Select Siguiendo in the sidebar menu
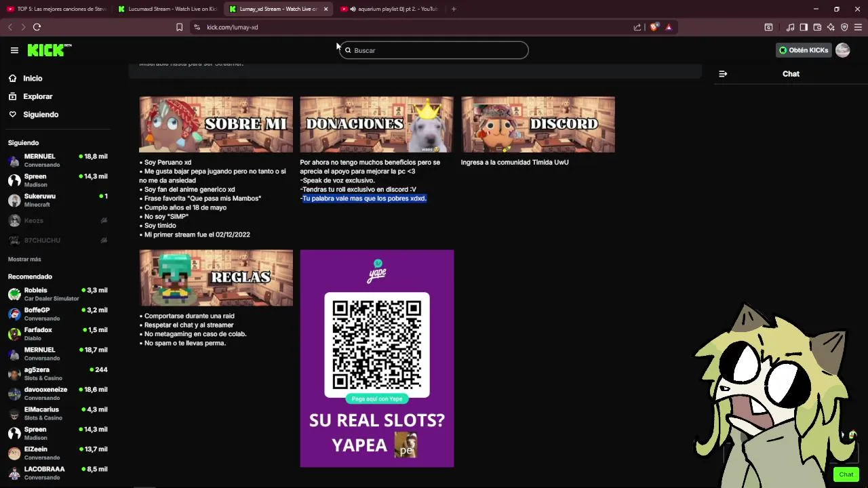 click(x=41, y=115)
